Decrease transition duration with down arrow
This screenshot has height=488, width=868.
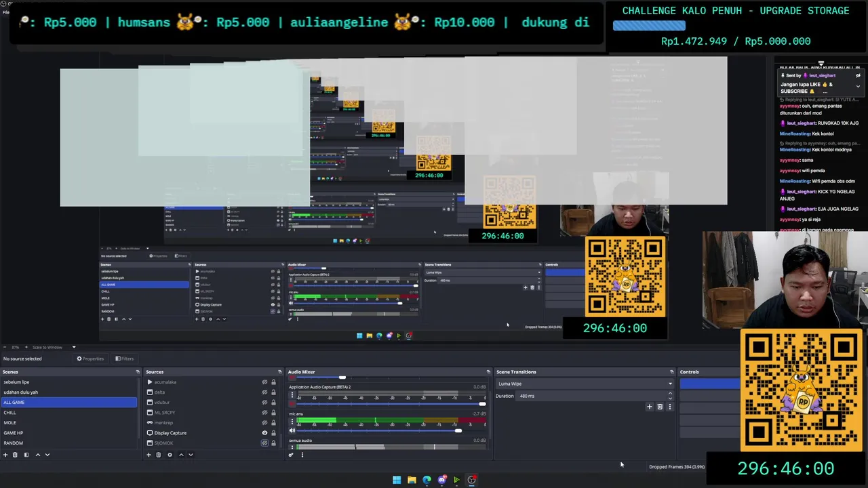(x=670, y=398)
